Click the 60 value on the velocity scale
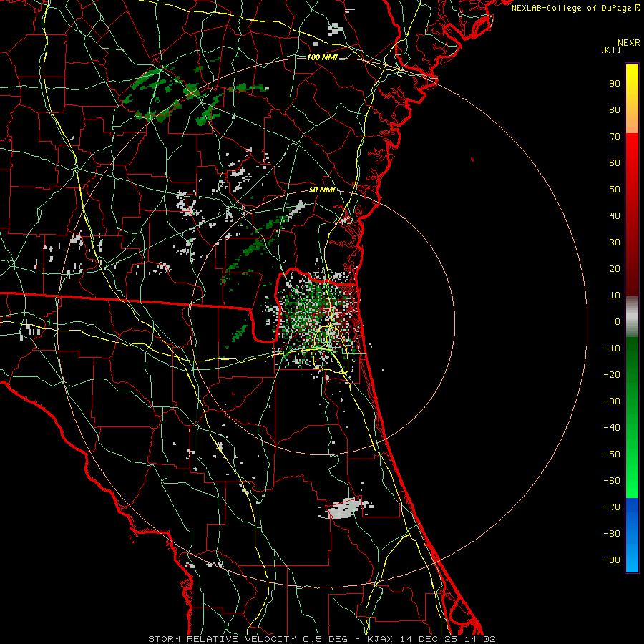 point(615,163)
